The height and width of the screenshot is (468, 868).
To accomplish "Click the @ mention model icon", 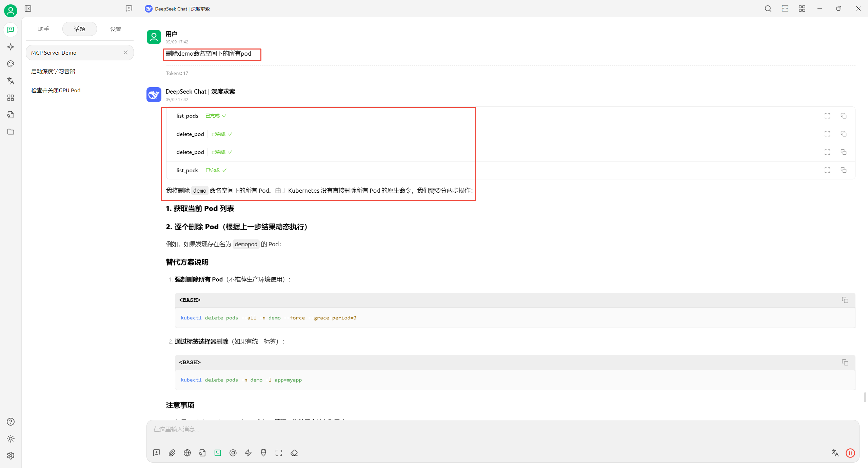I will [233, 453].
